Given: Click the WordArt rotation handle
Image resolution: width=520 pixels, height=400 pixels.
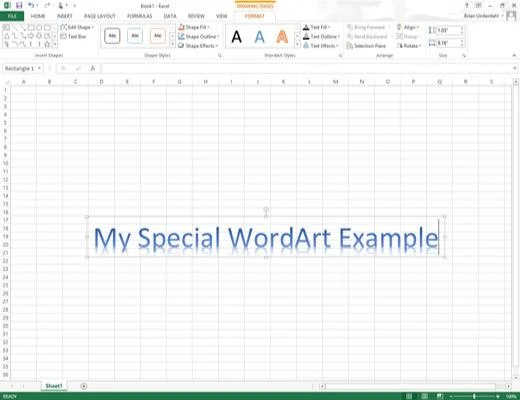Looking at the screenshot, I should pyautogui.click(x=266, y=209).
